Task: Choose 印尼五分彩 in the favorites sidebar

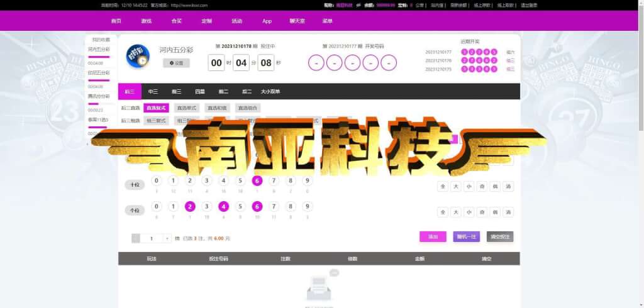Action: tap(99, 73)
